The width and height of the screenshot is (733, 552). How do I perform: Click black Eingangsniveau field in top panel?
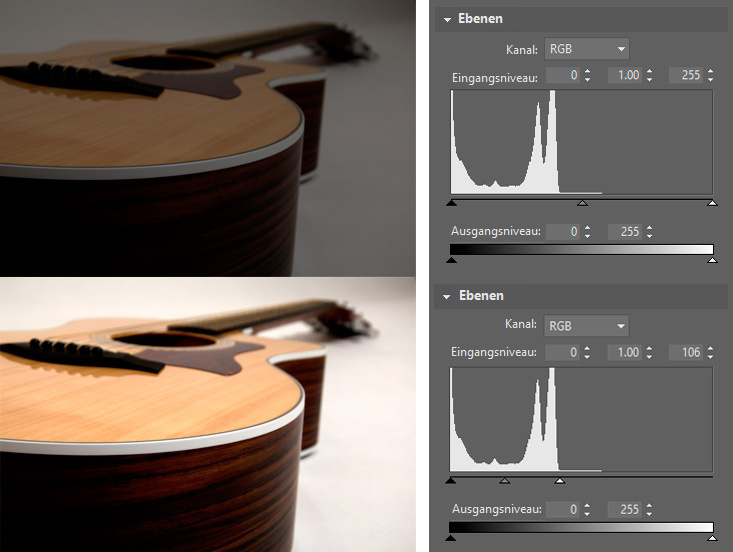[x=563, y=75]
